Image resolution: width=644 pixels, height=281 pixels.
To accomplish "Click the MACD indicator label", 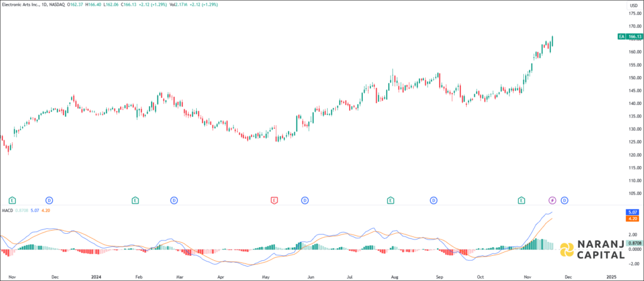I will coord(8,210).
